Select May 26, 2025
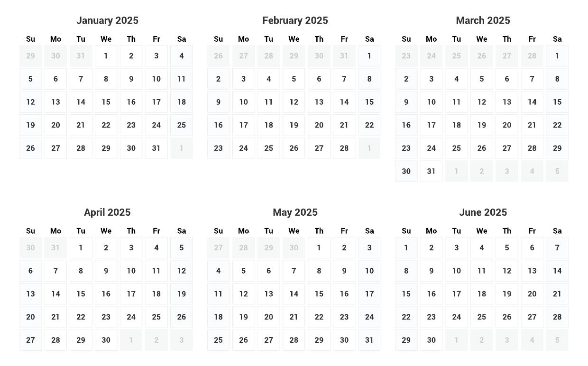Image resolution: width=588 pixels, height=366 pixels. (243, 340)
